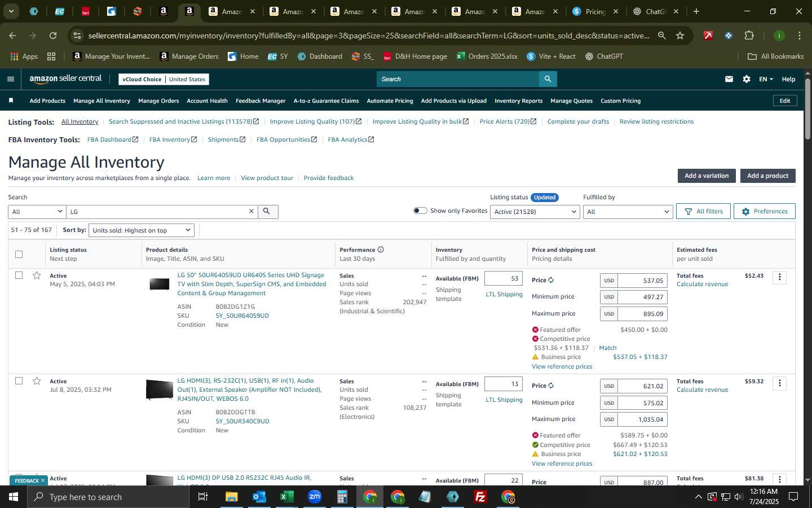
Task: Select checkbox for SY_50UR340C9UD listing
Action: [19, 381]
